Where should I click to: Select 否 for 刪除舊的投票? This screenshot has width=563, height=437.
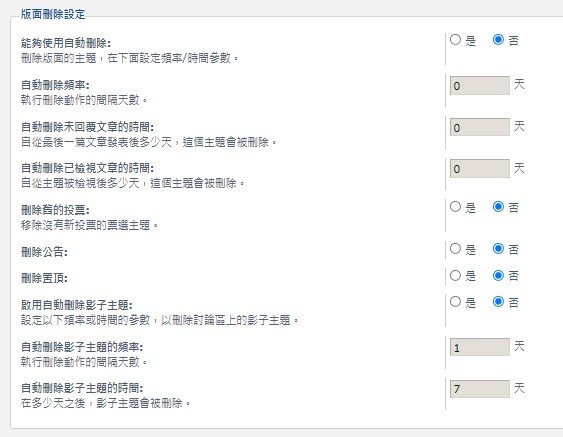point(498,206)
